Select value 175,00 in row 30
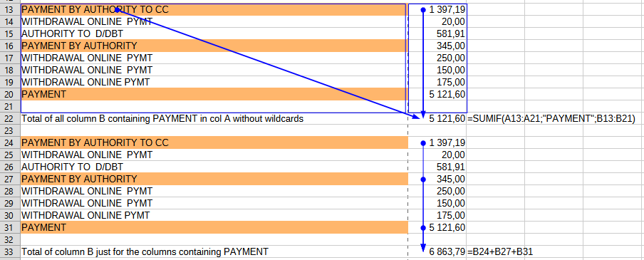644x260 pixels. [451, 215]
